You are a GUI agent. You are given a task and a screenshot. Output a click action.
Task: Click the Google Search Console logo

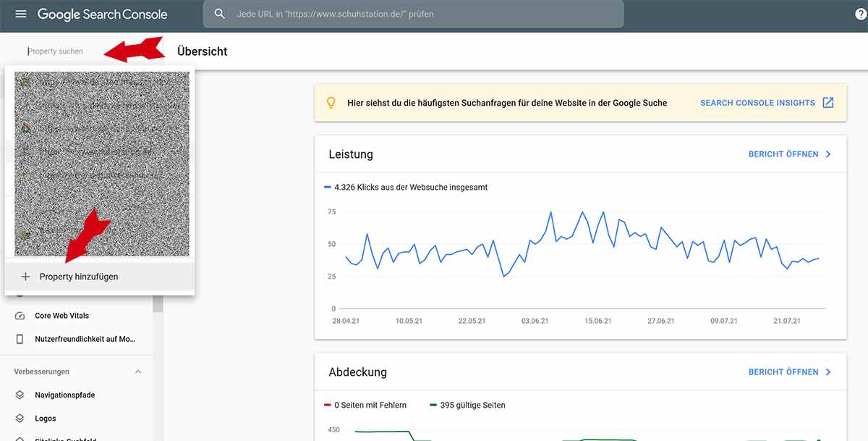(102, 14)
